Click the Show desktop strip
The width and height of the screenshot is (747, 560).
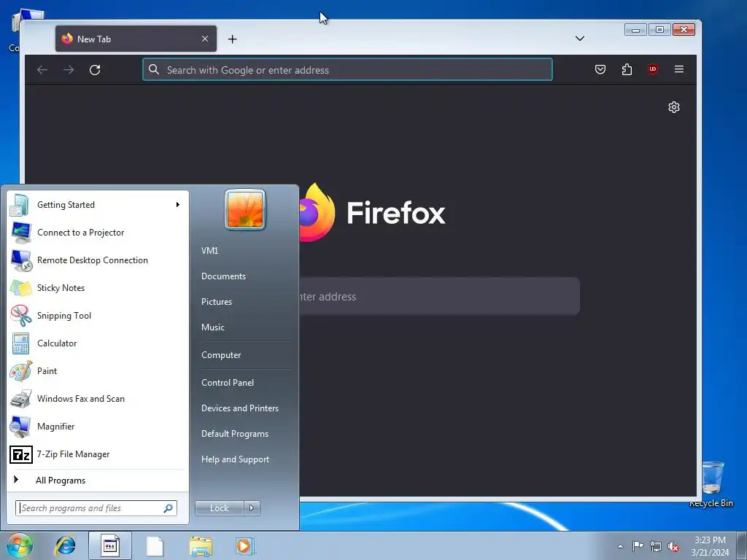[x=742, y=546]
